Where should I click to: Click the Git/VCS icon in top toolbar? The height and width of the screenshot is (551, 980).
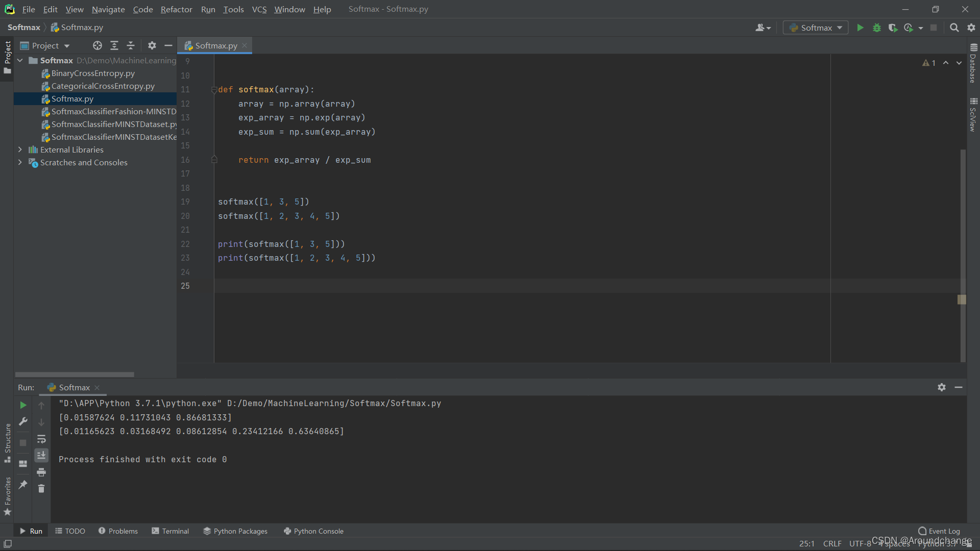tap(258, 9)
